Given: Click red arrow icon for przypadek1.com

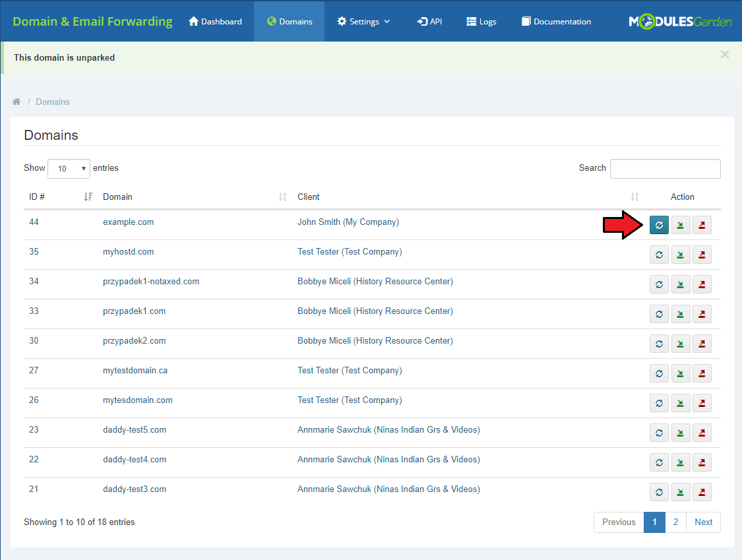Looking at the screenshot, I should 702,314.
